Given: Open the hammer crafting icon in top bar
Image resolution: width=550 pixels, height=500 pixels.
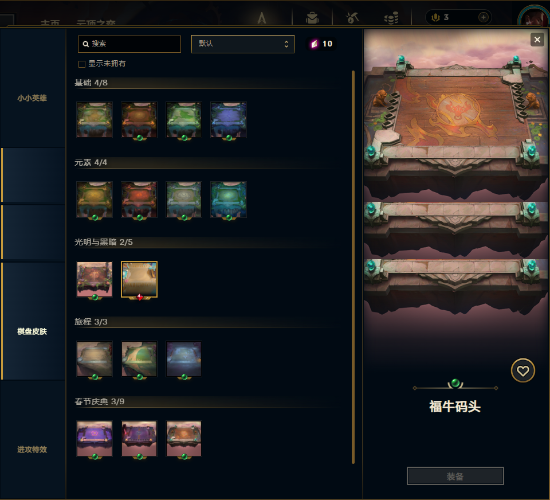Looking at the screenshot, I should coord(352,18).
